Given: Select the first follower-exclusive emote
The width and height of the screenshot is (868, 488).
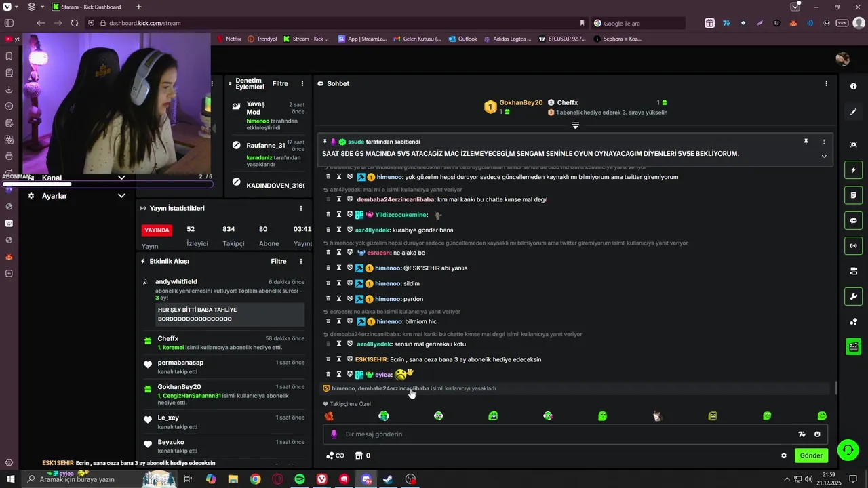Looking at the screenshot, I should tap(329, 416).
